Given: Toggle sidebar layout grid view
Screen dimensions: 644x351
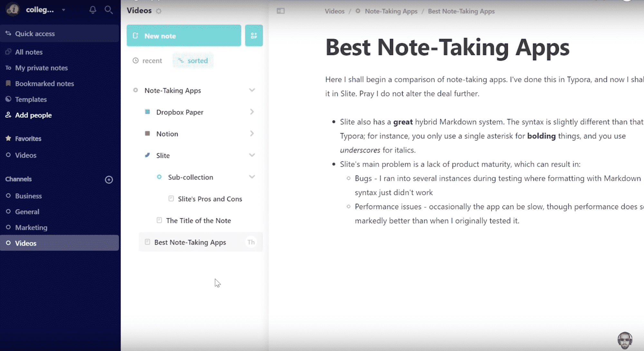Looking at the screenshot, I should click(254, 35).
